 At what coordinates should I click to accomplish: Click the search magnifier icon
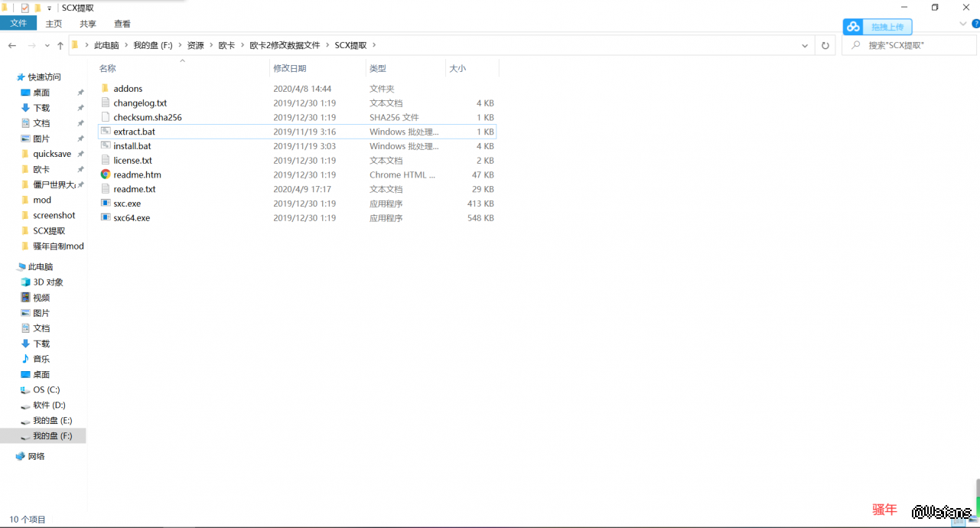(x=855, y=46)
